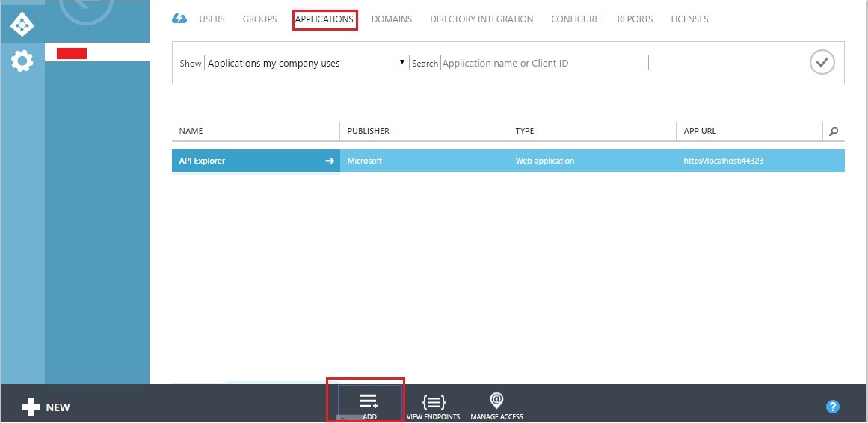Click the quick start cloud icon
Screen dimensions: 868x423
(x=179, y=19)
